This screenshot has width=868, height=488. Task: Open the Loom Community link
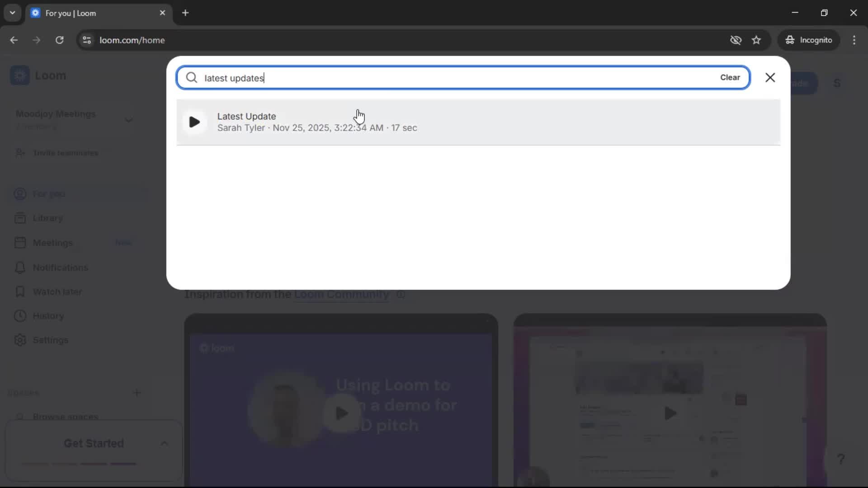[340, 295]
